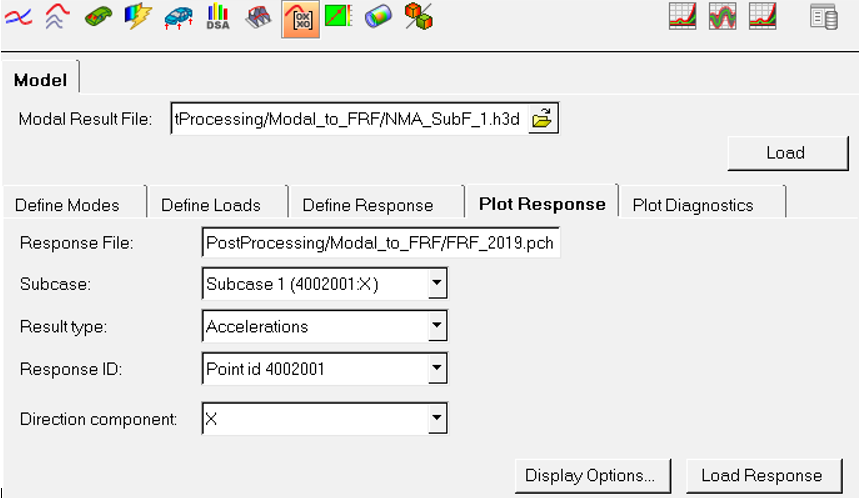Click the red and blue crossing curves icon

(18, 17)
